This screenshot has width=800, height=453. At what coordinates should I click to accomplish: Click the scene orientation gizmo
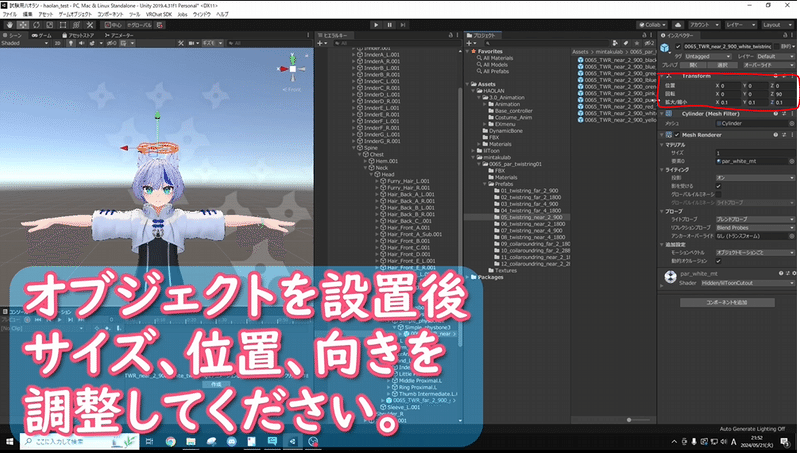293,68
